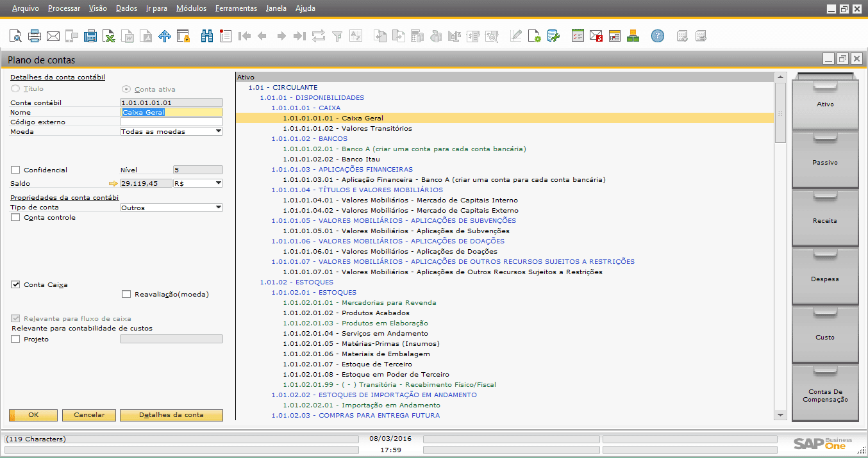Open Messages/Alerts checklist icon
Image resolution: width=868 pixels, height=458 pixels.
[578, 36]
